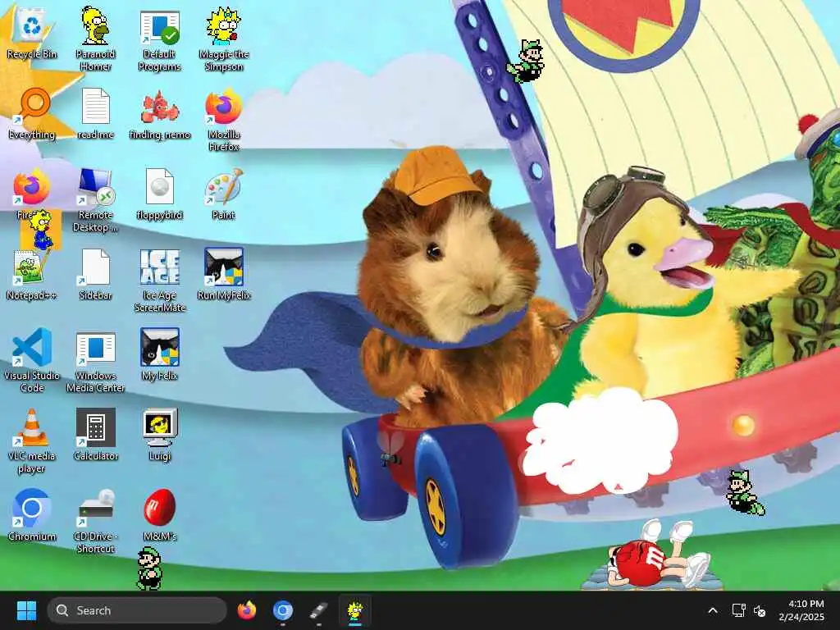840x630 pixels.
Task: Click the standing Luigi sprite above the taskbar
Action: pos(149,569)
